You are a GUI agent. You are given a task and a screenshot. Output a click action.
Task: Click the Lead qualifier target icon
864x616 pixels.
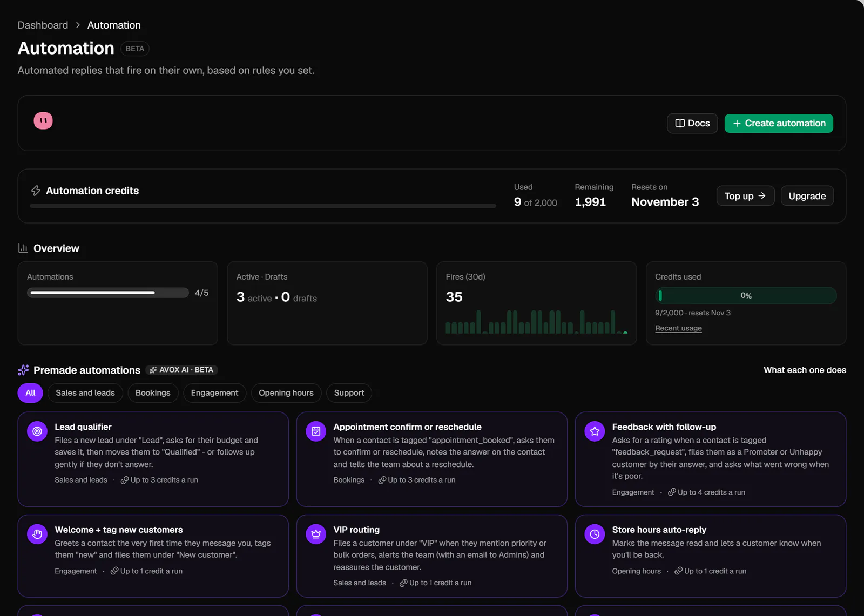(x=37, y=431)
